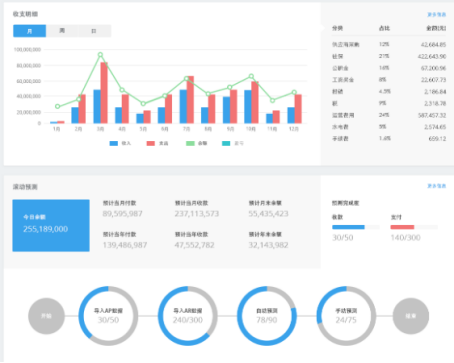The height and width of the screenshot is (363, 454).
Task: Click the 导入AR数据 240/300 progress ring
Action: pyautogui.click(x=188, y=316)
